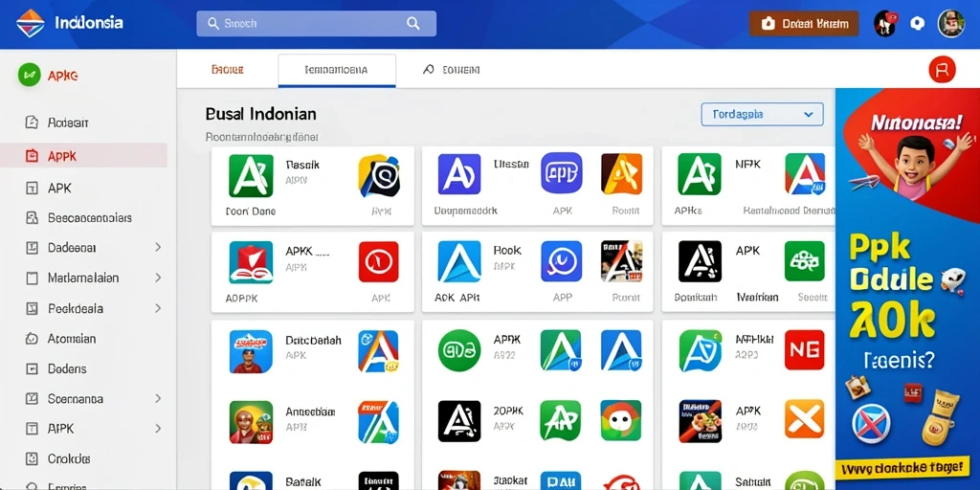Open the green and red A icon above Rentelmoand
The height and width of the screenshot is (490, 980).
pyautogui.click(x=805, y=174)
